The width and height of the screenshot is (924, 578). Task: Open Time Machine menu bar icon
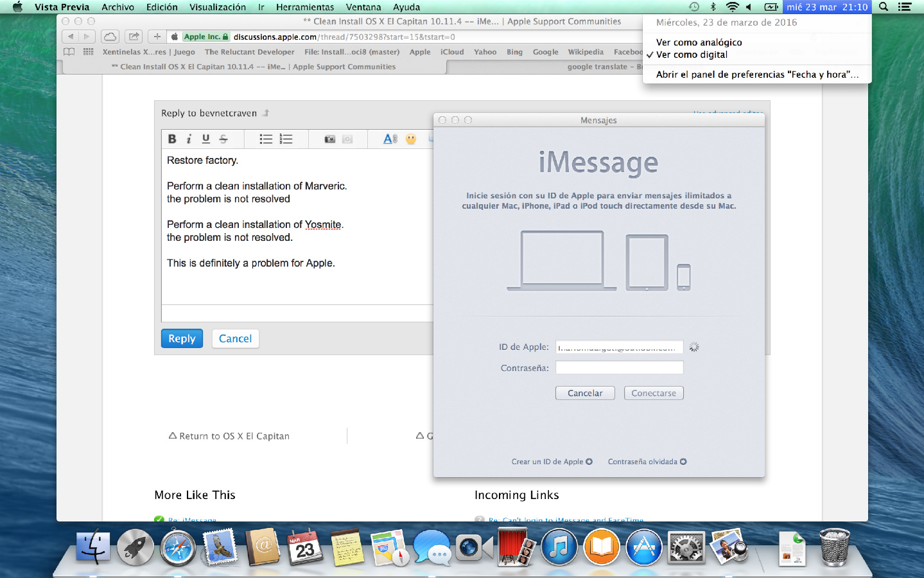(x=694, y=7)
